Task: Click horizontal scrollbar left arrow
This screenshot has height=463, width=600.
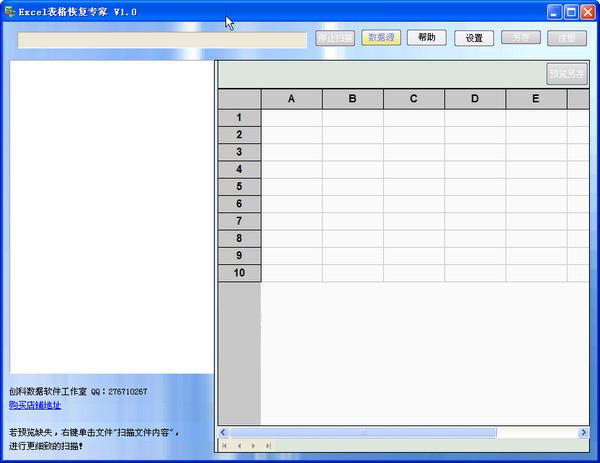Action: 223,432
